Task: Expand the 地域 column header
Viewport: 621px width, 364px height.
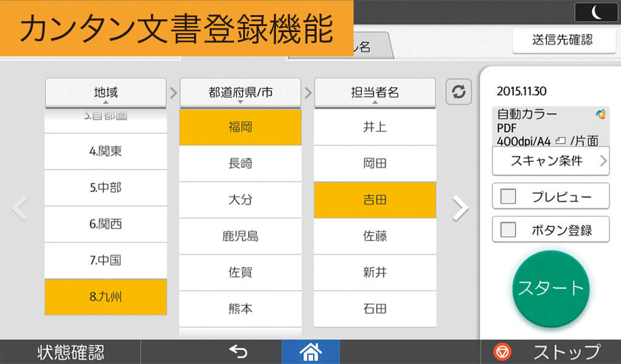Action: [106, 93]
